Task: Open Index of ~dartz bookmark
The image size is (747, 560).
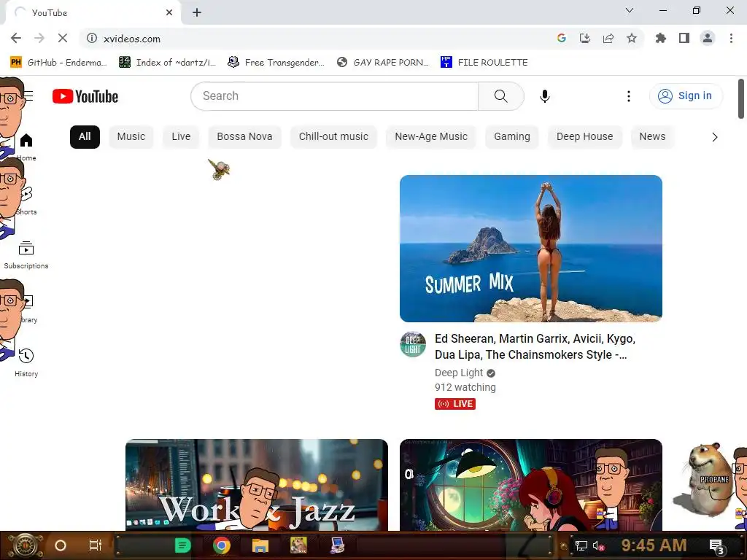Action: (167, 63)
